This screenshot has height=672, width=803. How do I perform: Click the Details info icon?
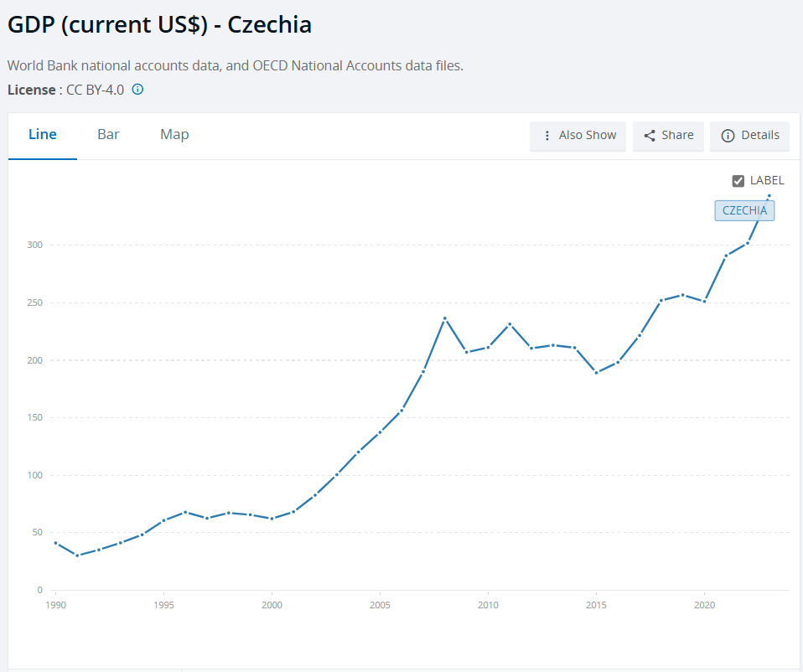click(728, 136)
